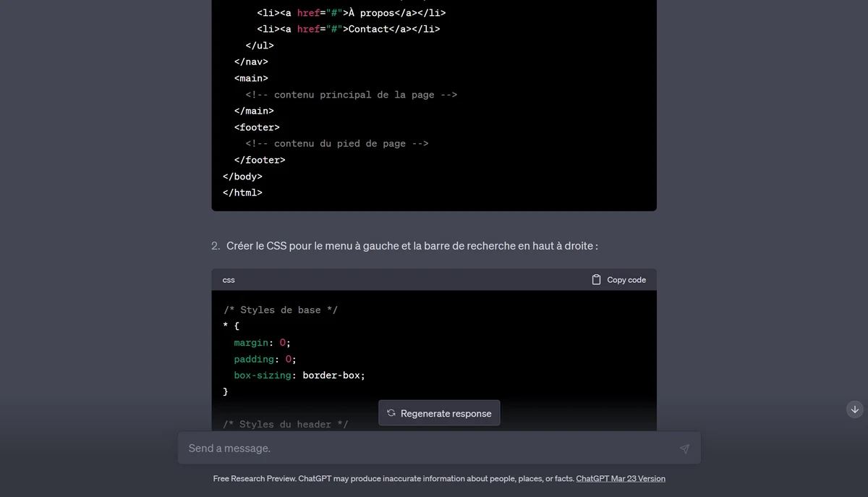This screenshot has width=868, height=497.
Task: Open the ChatGPT Mar 23 Version link
Action: tap(620, 478)
